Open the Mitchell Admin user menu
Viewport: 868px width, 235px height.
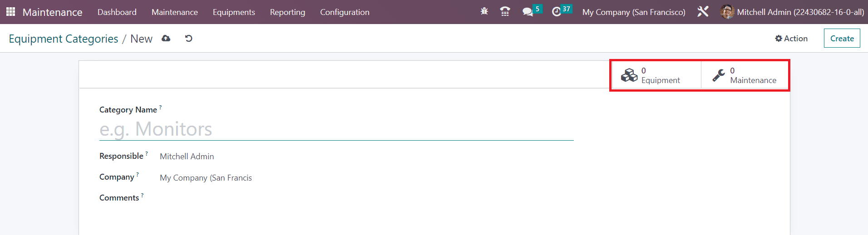pyautogui.click(x=792, y=12)
